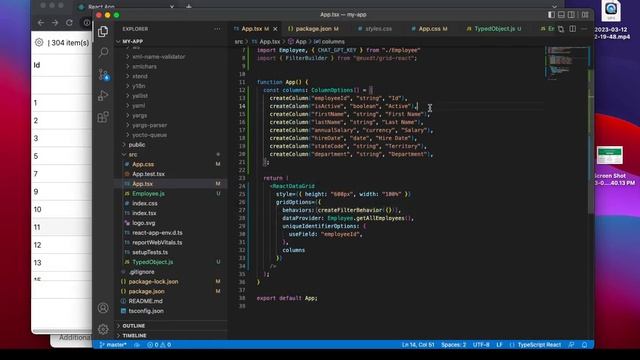Viewport: 640px width, 360px height.
Task: Click the feedback icon in status bar
Action: [x=571, y=345]
